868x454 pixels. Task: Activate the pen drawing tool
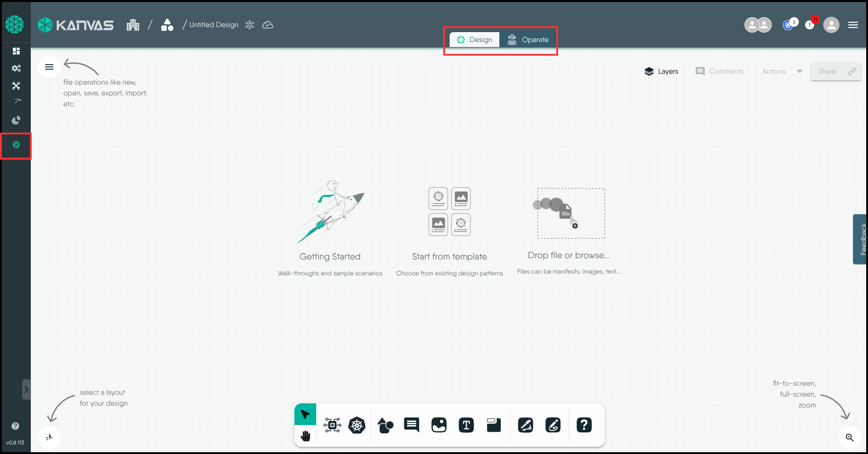click(526, 425)
